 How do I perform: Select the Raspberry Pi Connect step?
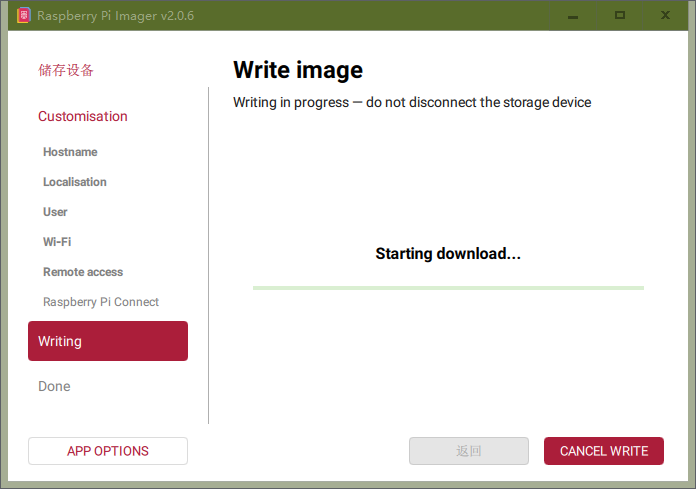coord(101,302)
